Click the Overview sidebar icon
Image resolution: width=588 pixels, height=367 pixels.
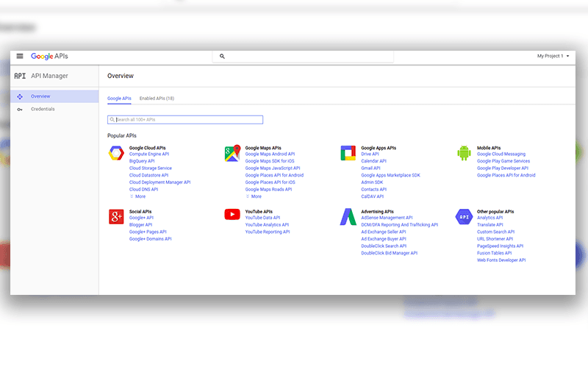click(x=20, y=96)
